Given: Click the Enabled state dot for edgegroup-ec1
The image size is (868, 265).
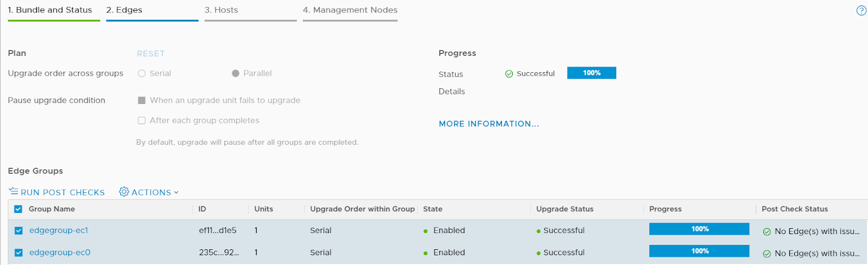Looking at the screenshot, I should [426, 231].
